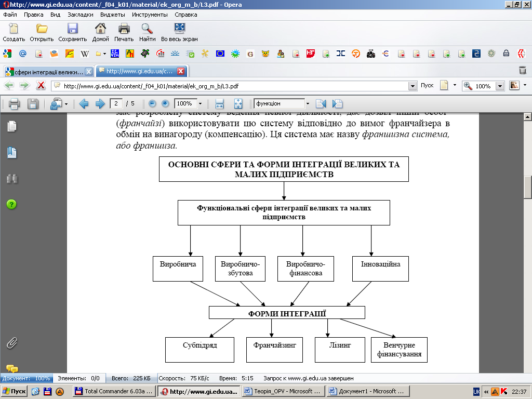Screen dimensions: 532x399
Task: Print the PDF using the viewer printer icon
Action: coord(14,104)
